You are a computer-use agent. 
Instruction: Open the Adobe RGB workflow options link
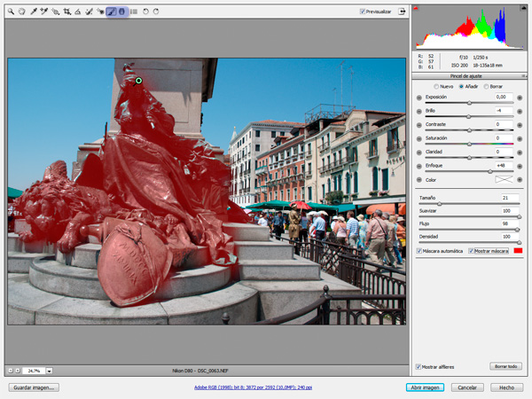(253, 387)
